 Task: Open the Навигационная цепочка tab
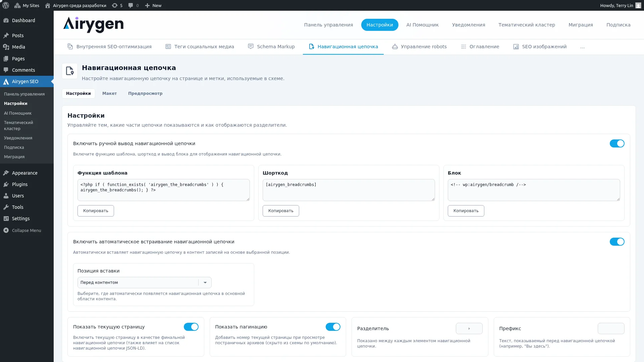(x=343, y=47)
